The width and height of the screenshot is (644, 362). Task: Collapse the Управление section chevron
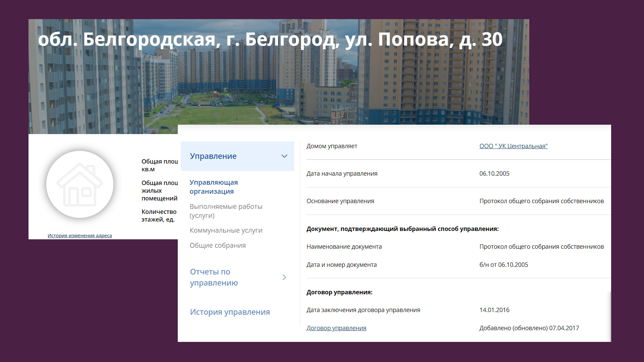pos(284,156)
